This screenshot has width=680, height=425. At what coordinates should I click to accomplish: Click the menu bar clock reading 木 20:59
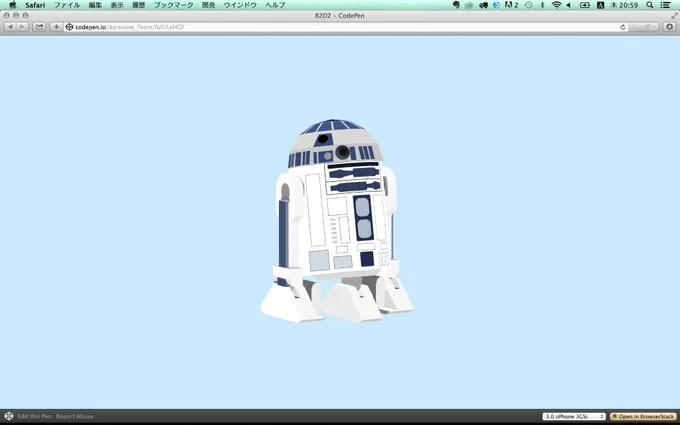pyautogui.click(x=624, y=5)
